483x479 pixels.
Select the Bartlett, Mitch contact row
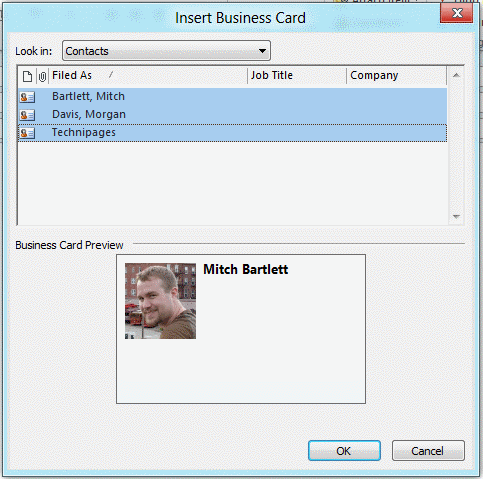[x=233, y=97]
